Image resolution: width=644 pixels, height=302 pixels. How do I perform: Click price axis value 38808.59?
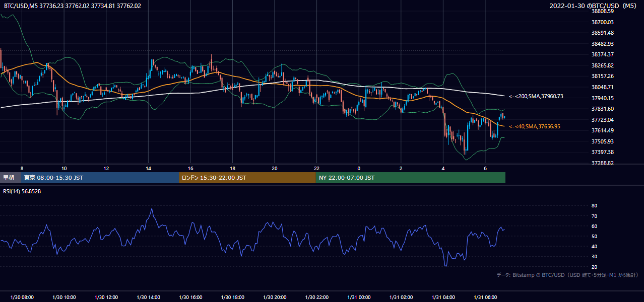(603, 11)
